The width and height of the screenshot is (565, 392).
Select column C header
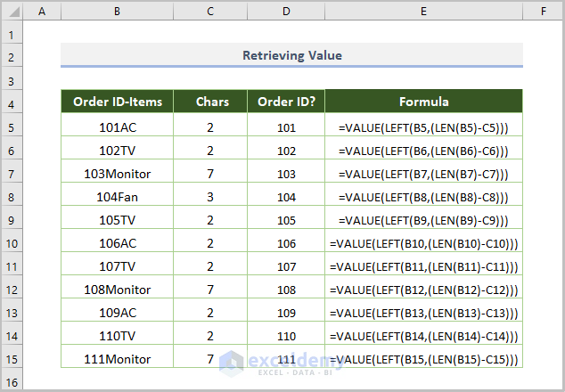(x=210, y=12)
